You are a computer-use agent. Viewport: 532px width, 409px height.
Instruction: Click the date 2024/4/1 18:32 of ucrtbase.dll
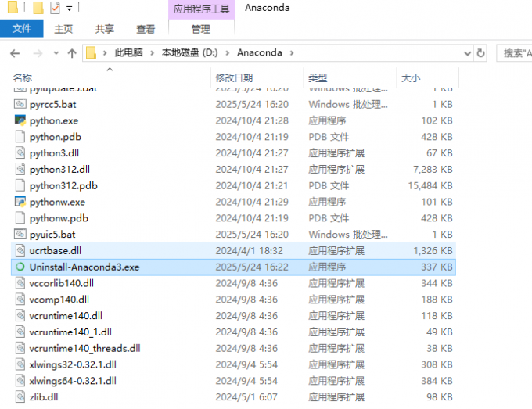click(x=249, y=251)
